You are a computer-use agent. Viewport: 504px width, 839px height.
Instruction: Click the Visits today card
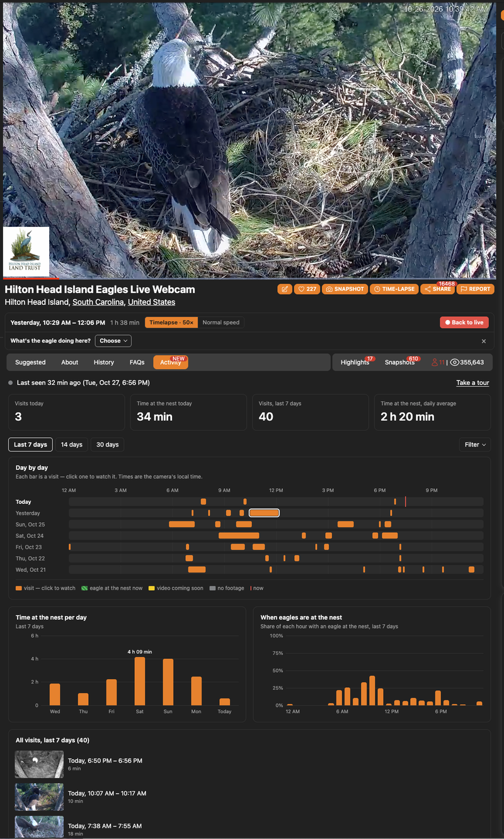(66, 413)
